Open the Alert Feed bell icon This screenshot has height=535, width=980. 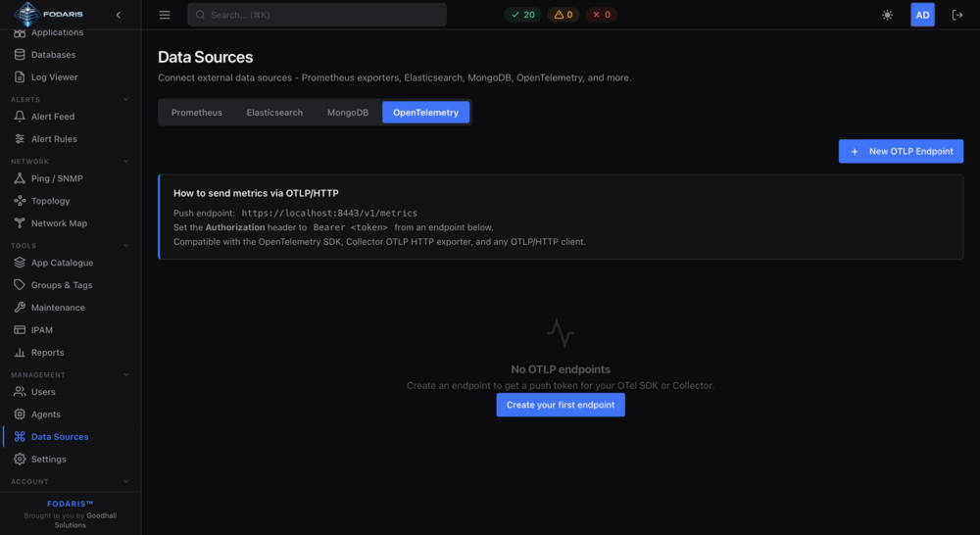(x=20, y=117)
